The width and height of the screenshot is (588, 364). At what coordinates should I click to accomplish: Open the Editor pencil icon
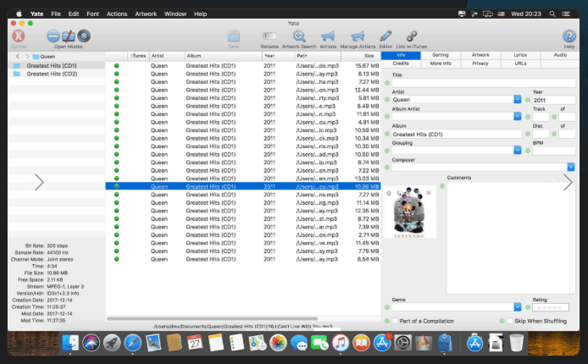[x=386, y=36]
